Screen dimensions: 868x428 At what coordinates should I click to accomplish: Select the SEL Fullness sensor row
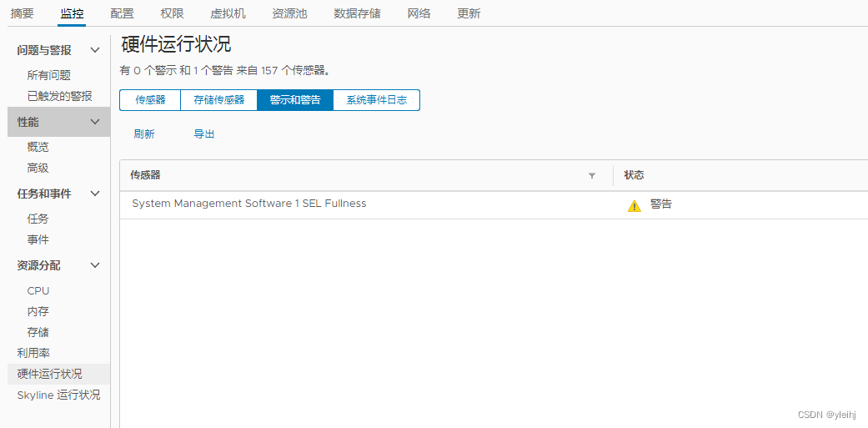(249, 204)
